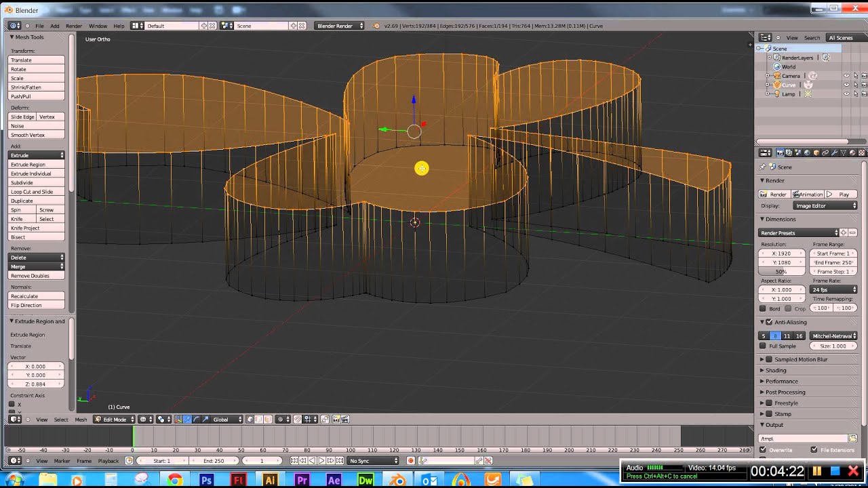Screen dimensions: 868x488
Task: Toggle the Overwrite checkbox
Action: (x=763, y=449)
